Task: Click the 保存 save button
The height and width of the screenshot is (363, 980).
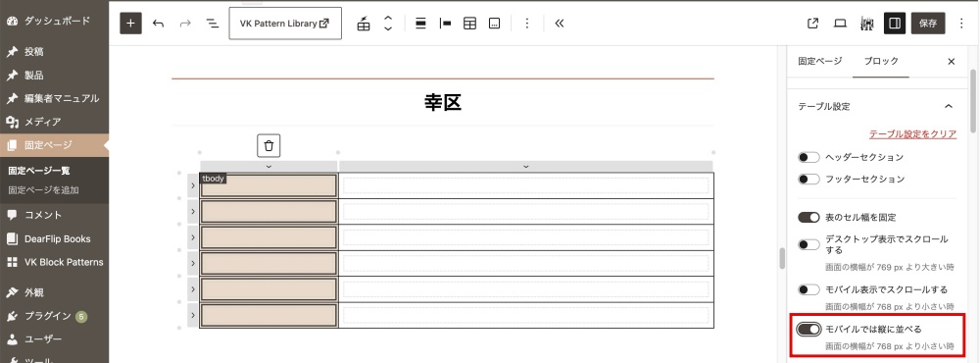Action: click(x=928, y=24)
